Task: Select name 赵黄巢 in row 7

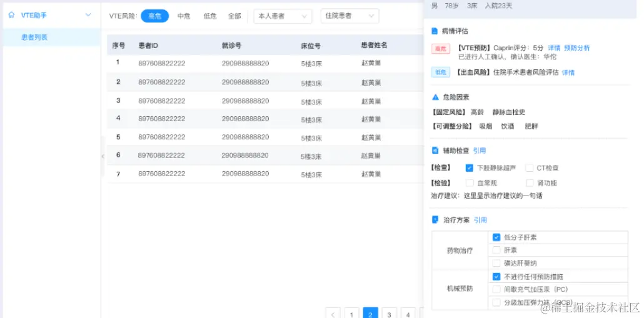Action: [x=371, y=174]
